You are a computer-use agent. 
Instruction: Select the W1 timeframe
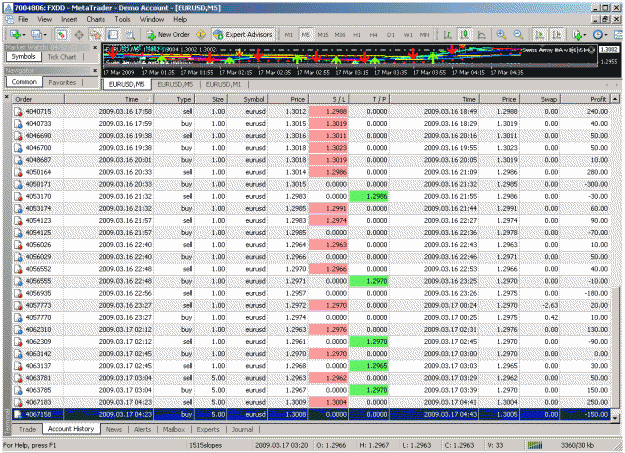point(408,35)
